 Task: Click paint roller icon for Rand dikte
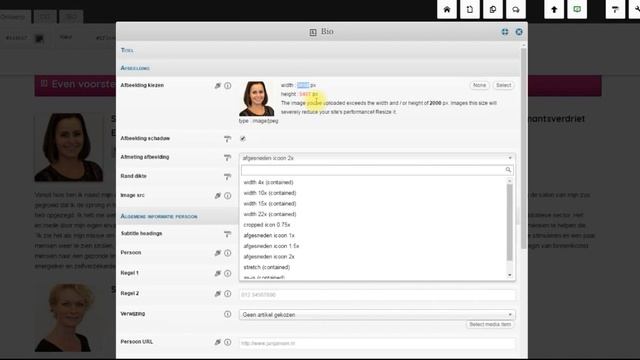(227, 177)
